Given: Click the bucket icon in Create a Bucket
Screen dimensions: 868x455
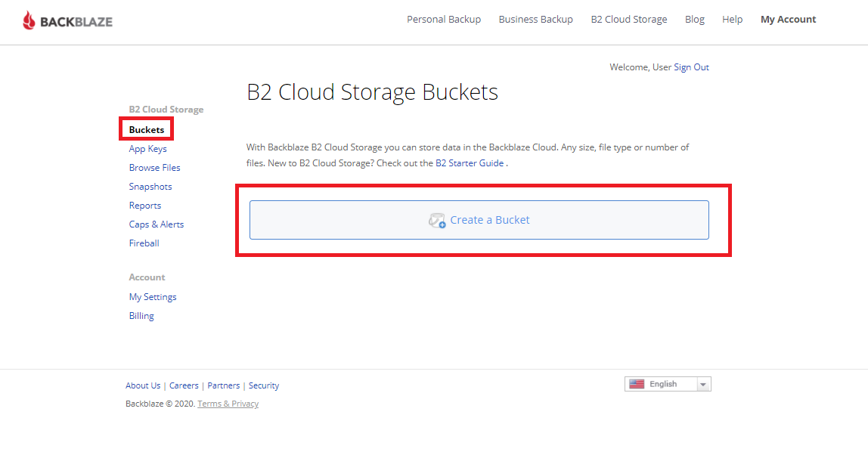Looking at the screenshot, I should [437, 221].
